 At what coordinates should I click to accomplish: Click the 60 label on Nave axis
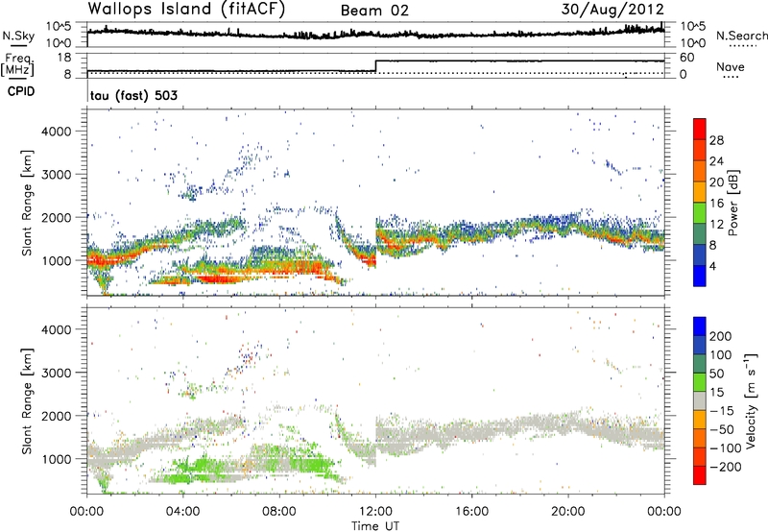point(687,58)
